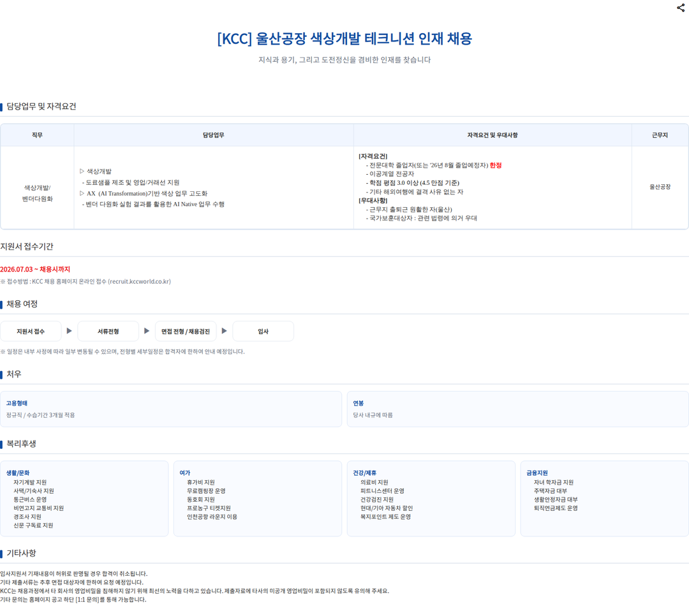Click the '연봉' card label
The width and height of the screenshot is (689, 616).
click(x=358, y=404)
